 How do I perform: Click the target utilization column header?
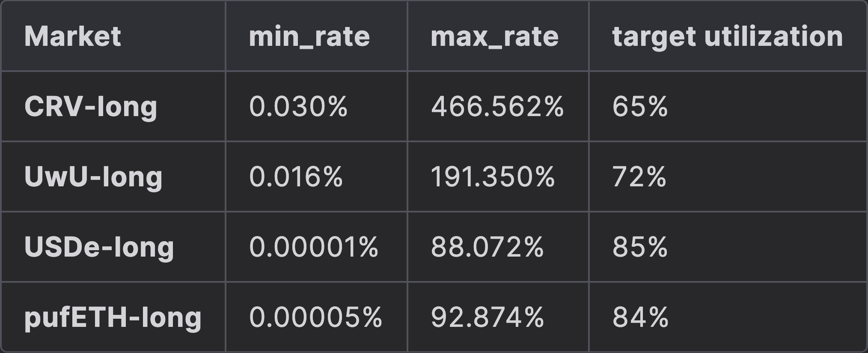[x=727, y=36]
